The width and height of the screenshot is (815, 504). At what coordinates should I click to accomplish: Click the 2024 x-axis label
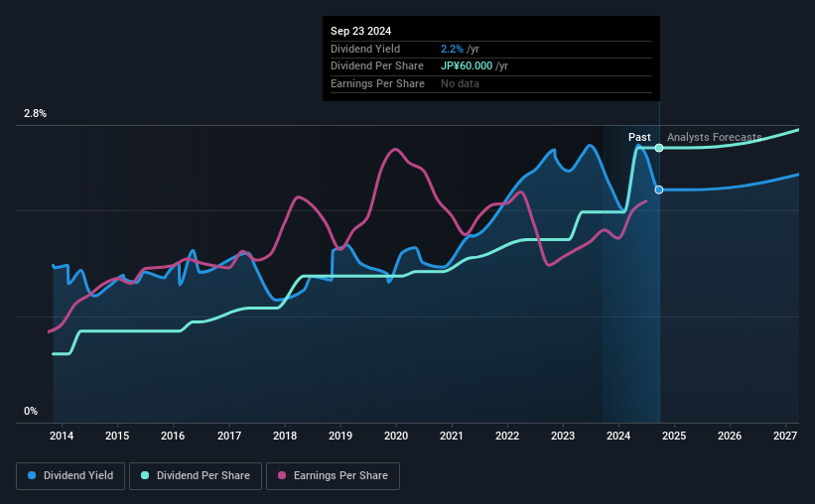click(x=618, y=436)
